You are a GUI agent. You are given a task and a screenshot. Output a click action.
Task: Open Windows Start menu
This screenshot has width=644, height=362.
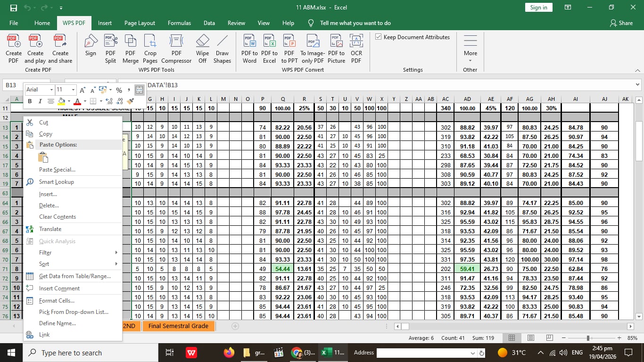[x=11, y=353]
